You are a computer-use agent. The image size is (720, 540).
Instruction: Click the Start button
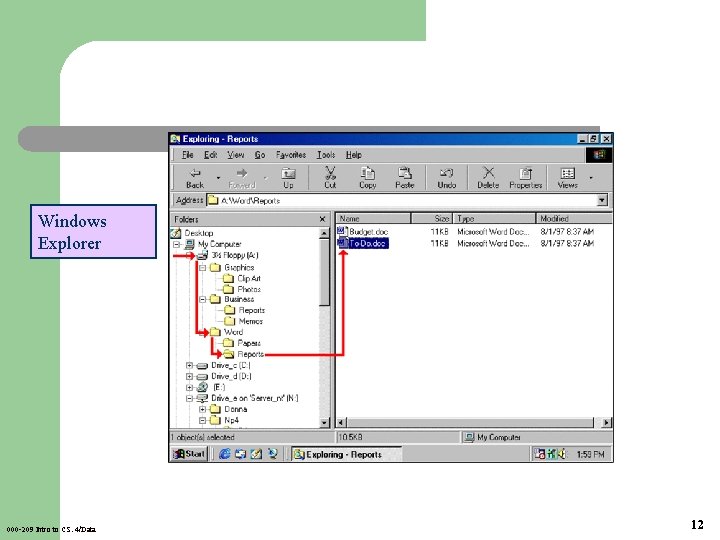click(x=189, y=454)
